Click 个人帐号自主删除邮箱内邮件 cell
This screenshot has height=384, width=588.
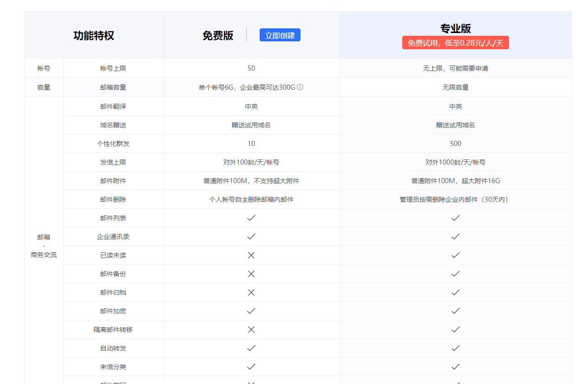251,199
